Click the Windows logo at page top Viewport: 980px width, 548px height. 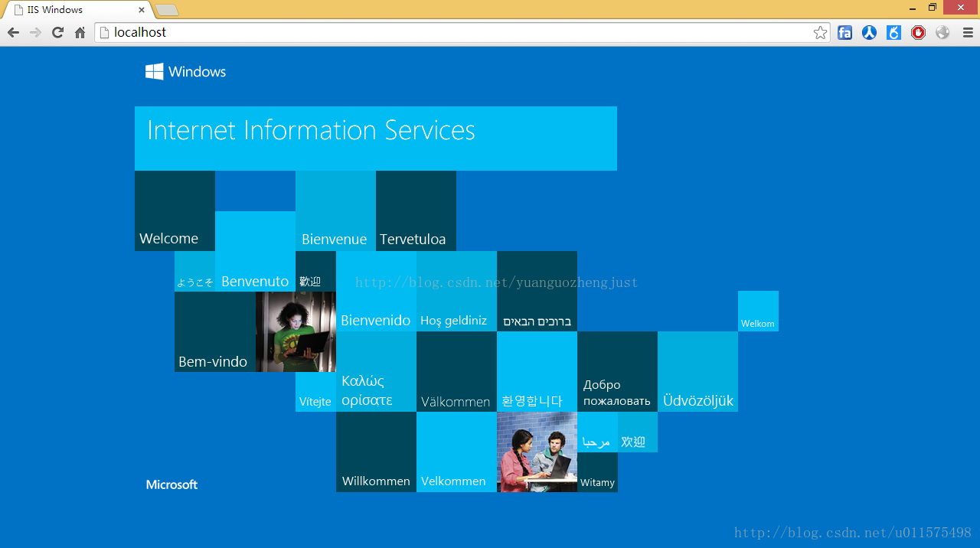pyautogui.click(x=186, y=71)
